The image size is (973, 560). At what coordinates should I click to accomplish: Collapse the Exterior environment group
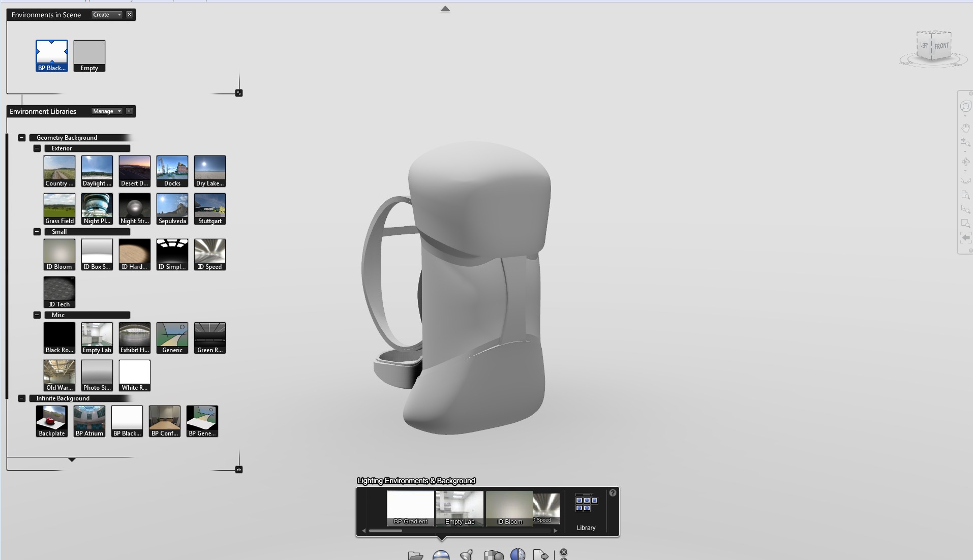(37, 148)
